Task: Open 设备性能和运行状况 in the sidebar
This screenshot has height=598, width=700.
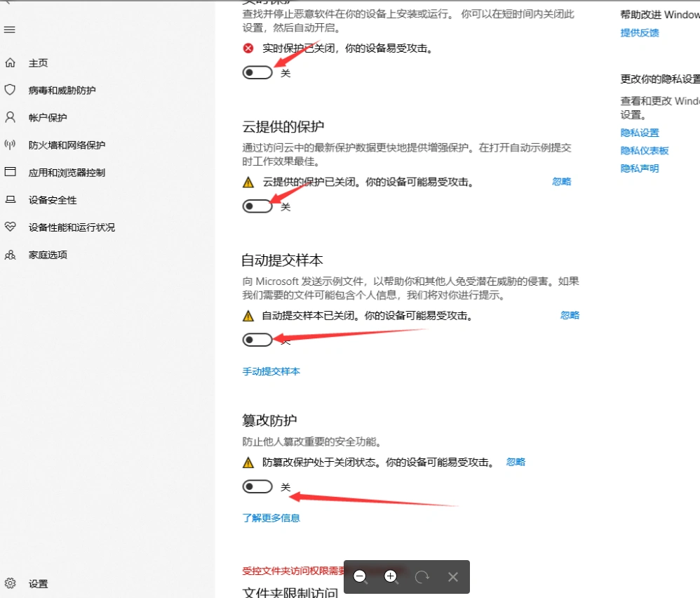Action: tap(72, 227)
